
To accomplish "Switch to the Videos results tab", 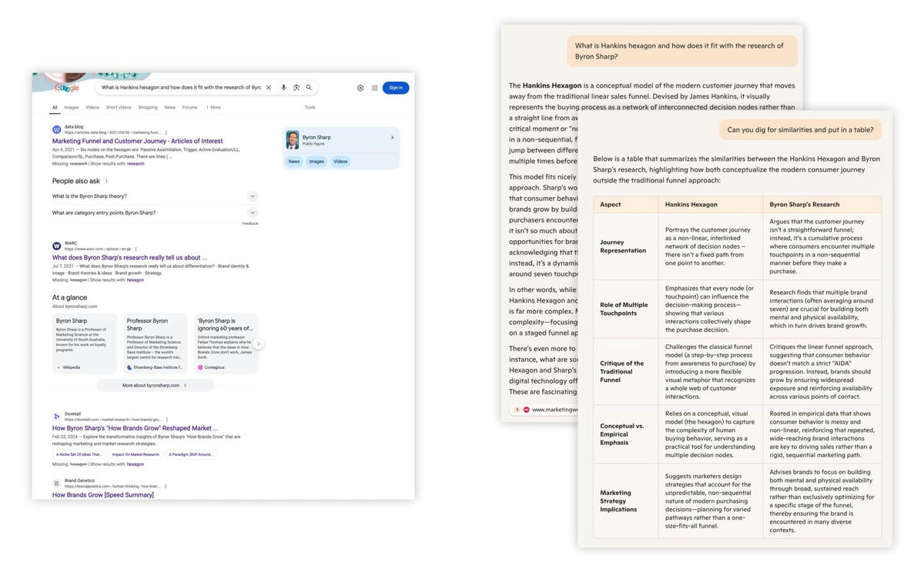I will pyautogui.click(x=92, y=107).
